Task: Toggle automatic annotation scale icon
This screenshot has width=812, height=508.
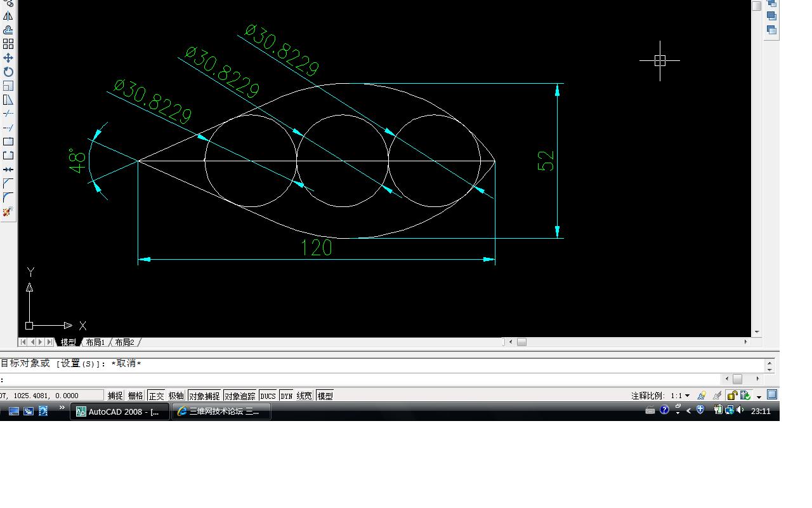Action: pos(717,395)
